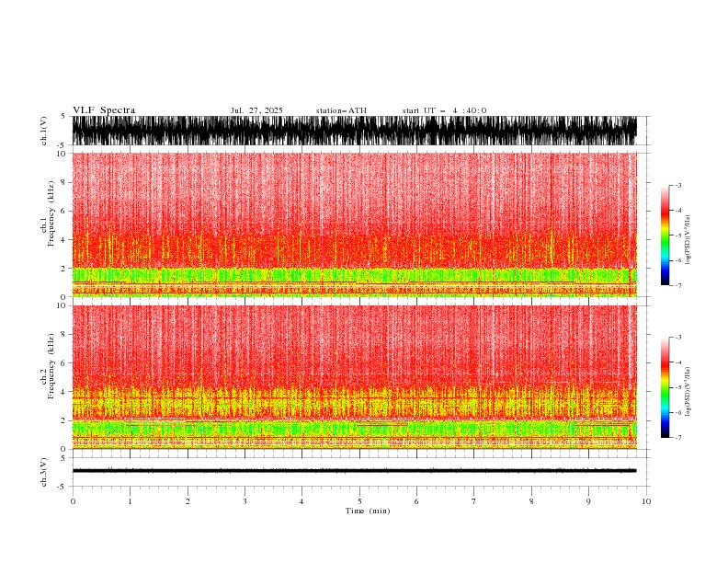Click the "9" minute tick label

tap(588, 501)
